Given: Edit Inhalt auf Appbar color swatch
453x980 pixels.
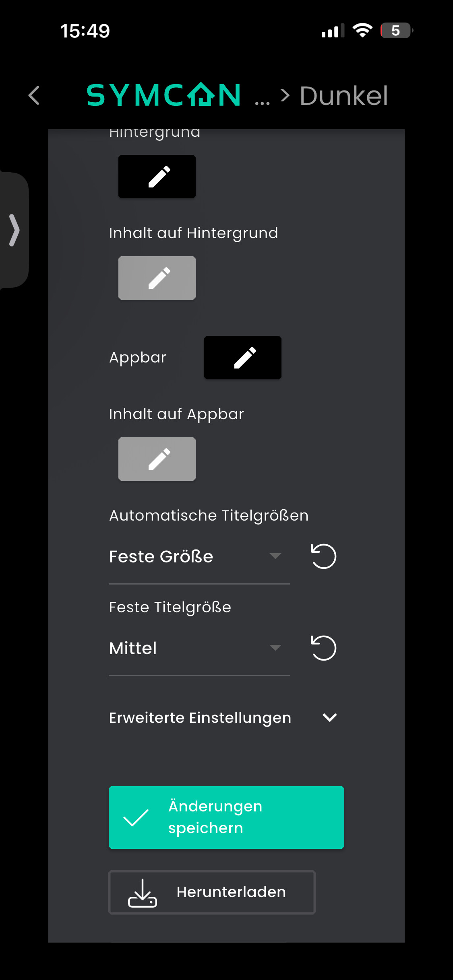Looking at the screenshot, I should [x=157, y=459].
